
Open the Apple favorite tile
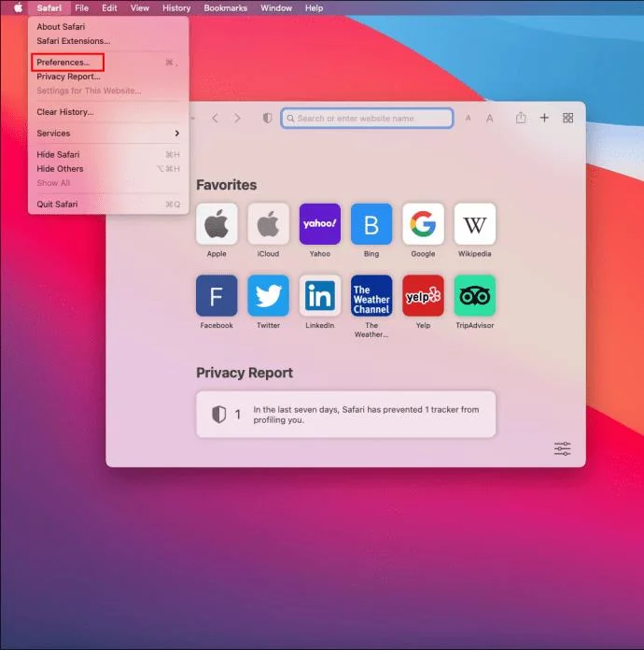[217, 224]
